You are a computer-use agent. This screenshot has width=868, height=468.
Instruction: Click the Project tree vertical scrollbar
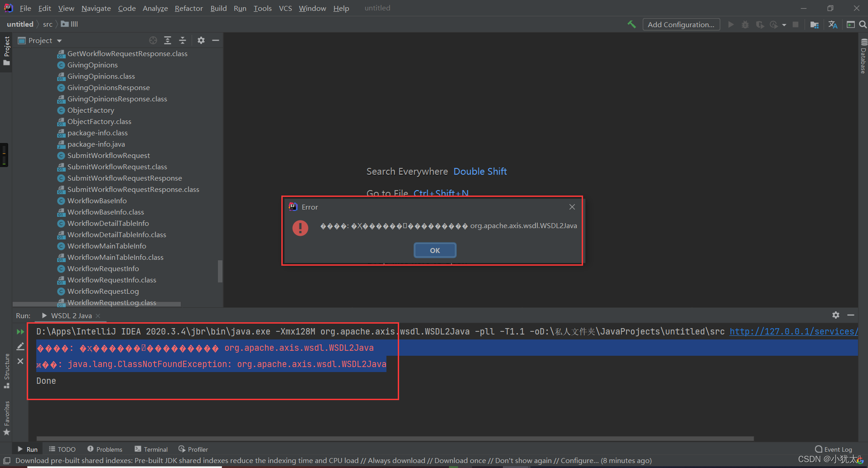click(220, 271)
